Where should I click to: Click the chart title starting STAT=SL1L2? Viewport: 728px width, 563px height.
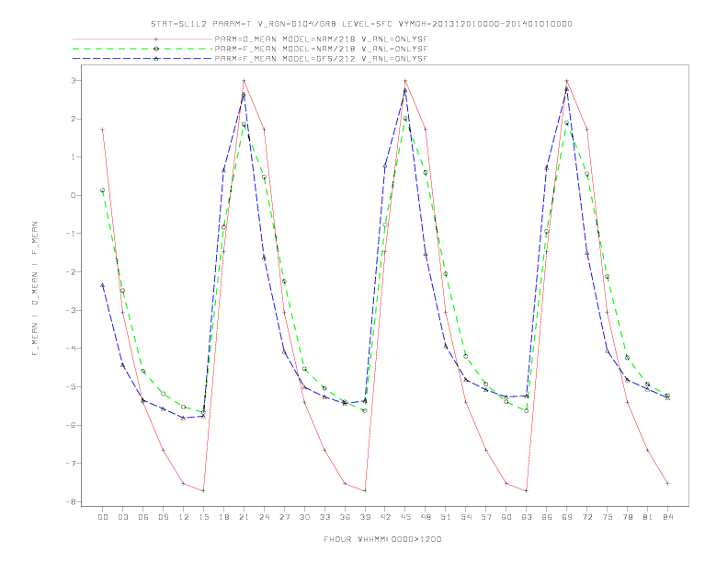(361, 24)
